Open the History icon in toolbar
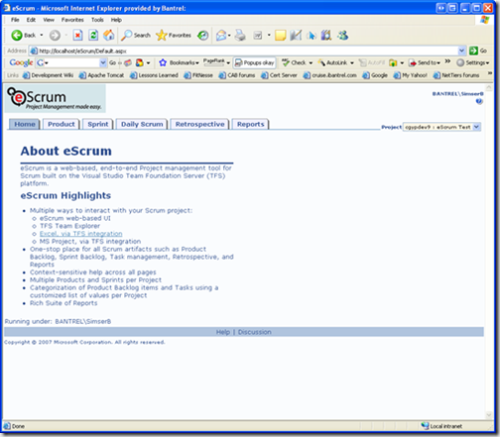 (x=203, y=35)
